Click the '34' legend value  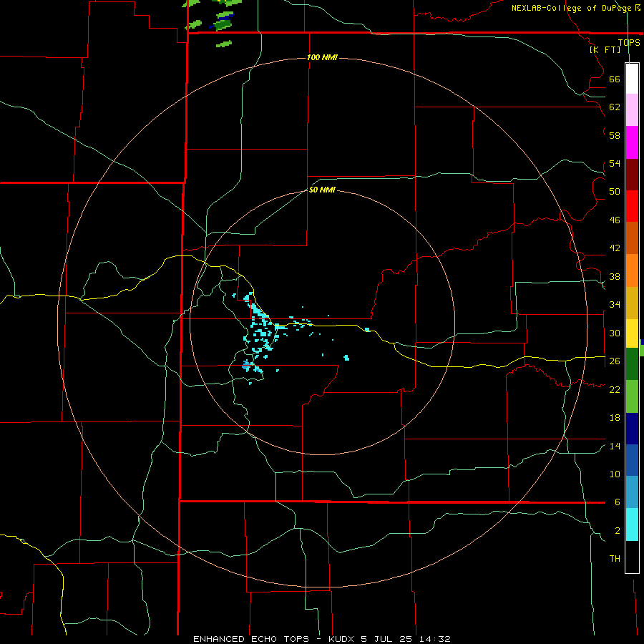(615, 304)
